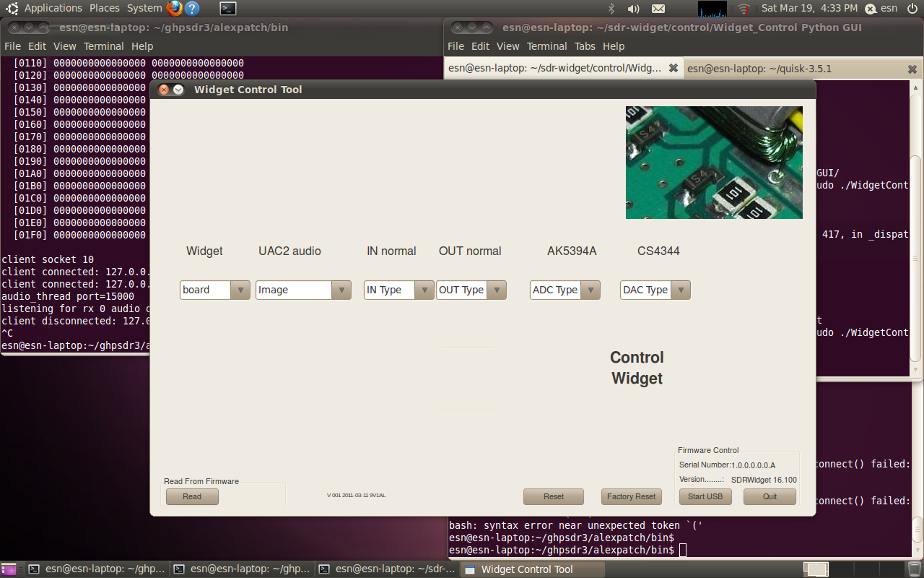This screenshot has width=924, height=578.
Task: Expand the Image dropdown under UAC2 audio
Action: tap(303, 290)
